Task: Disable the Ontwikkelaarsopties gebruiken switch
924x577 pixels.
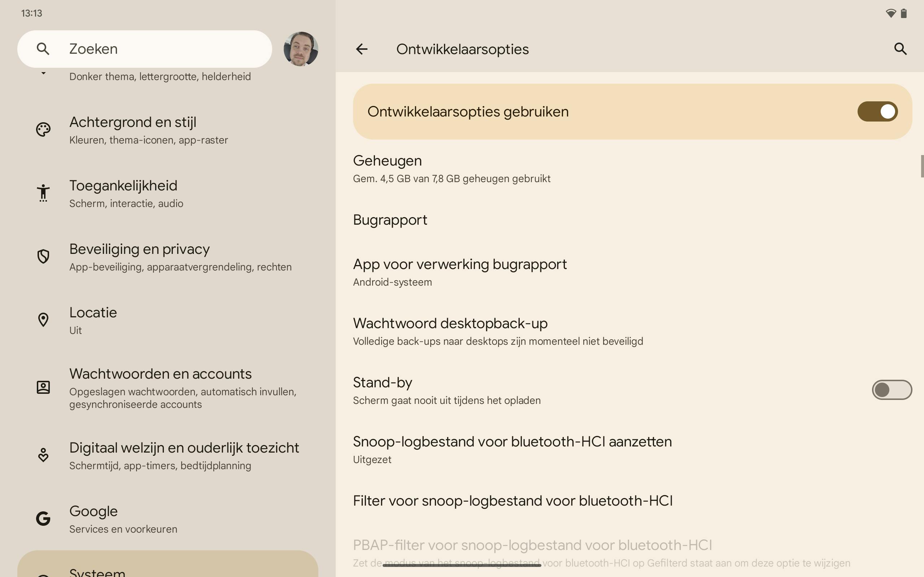Action: coord(877,111)
